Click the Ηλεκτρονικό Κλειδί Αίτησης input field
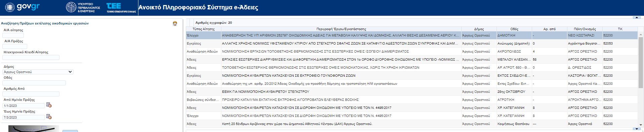This screenshot has height=132, width=644. pyautogui.click(x=31, y=58)
